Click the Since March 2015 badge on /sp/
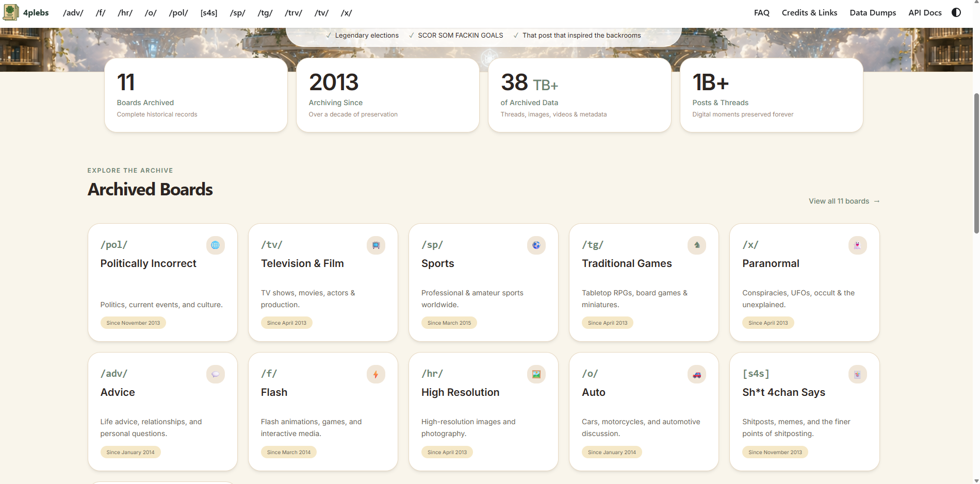This screenshot has height=484, width=980. 449,323
